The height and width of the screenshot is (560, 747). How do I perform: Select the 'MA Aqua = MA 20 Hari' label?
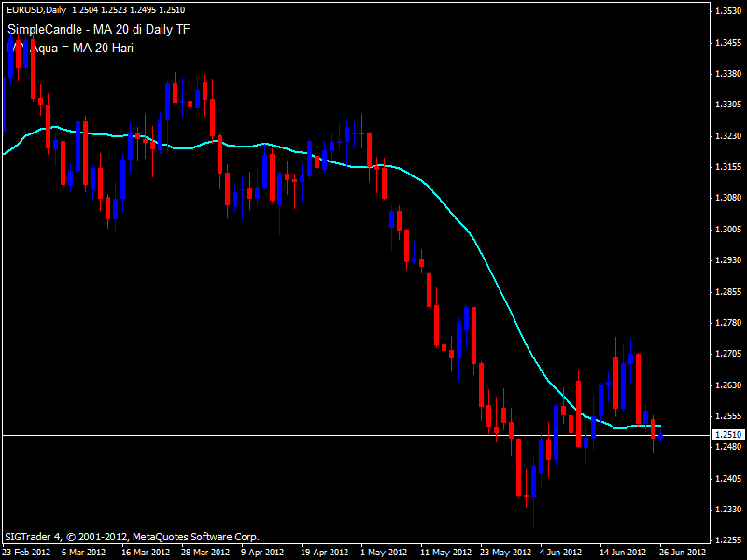[x=71, y=49]
